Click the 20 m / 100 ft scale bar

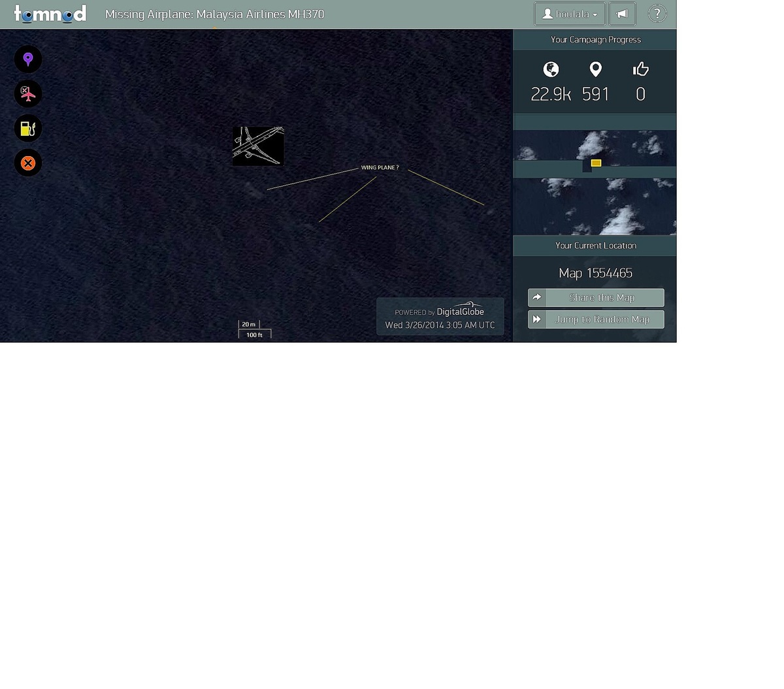254,329
